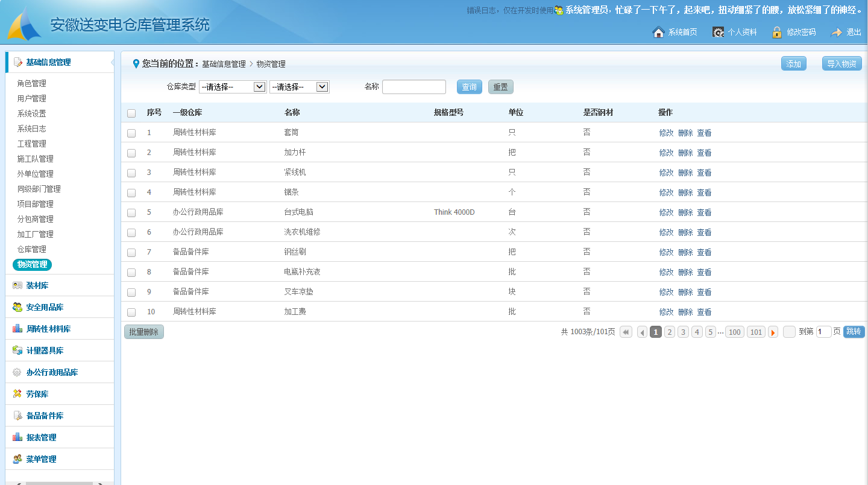
Task: Select checkbox for row 1 套筒
Action: (x=131, y=133)
